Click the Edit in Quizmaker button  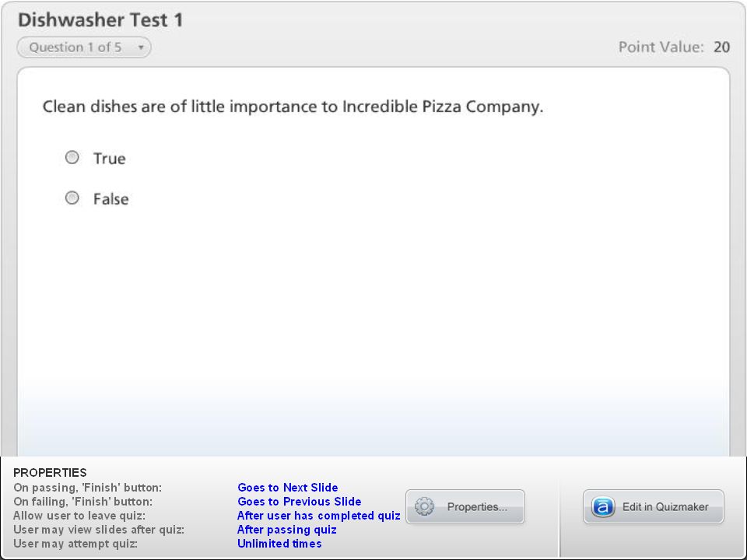coord(653,506)
